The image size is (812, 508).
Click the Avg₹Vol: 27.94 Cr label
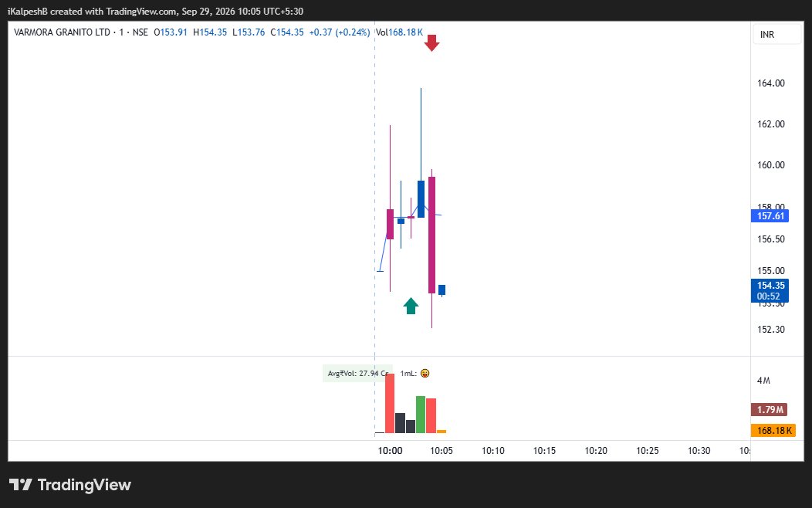(x=357, y=374)
